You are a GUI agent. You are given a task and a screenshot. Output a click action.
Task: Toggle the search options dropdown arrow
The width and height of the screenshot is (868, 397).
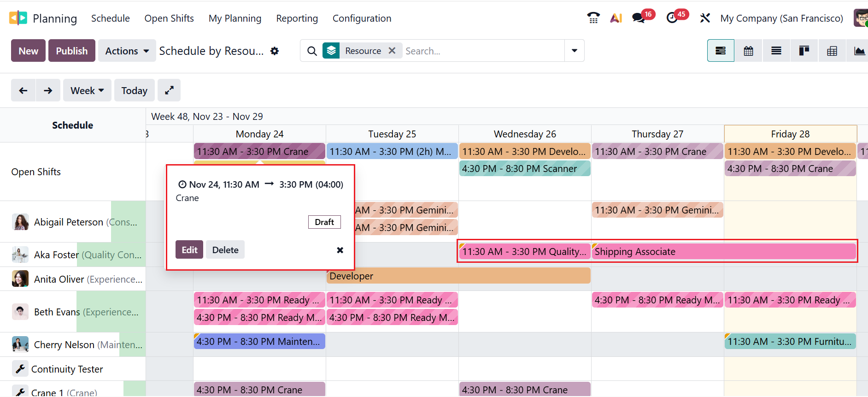(x=575, y=51)
